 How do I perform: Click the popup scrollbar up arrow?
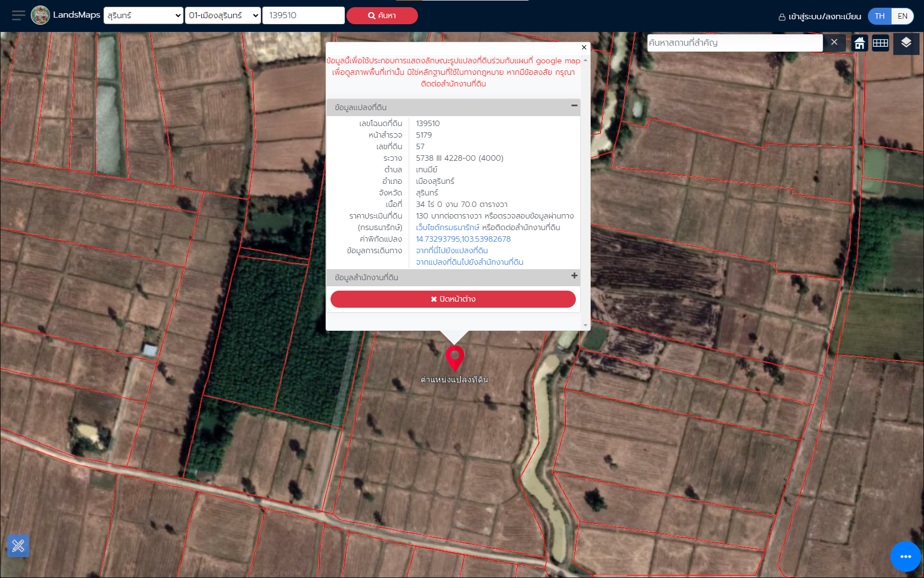pos(585,61)
